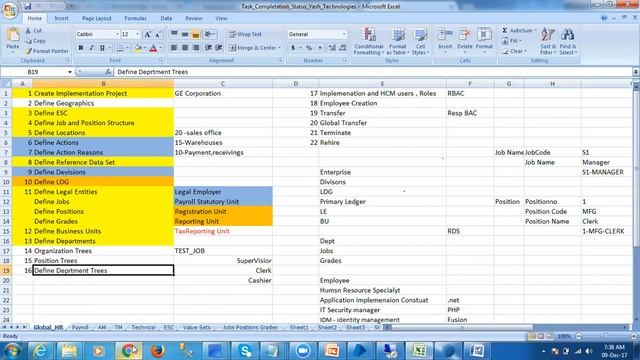The width and height of the screenshot is (640, 360).
Task: Increase font size with grow icon
Action: pyautogui.click(x=148, y=35)
